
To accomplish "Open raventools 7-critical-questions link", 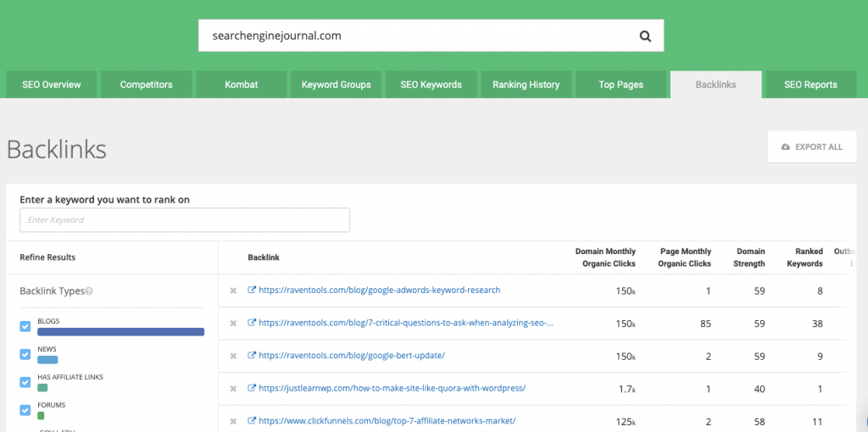I will (406, 323).
